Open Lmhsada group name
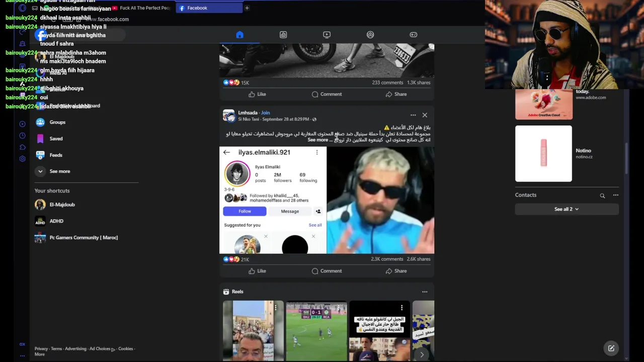The width and height of the screenshot is (644, 362). tap(248, 113)
